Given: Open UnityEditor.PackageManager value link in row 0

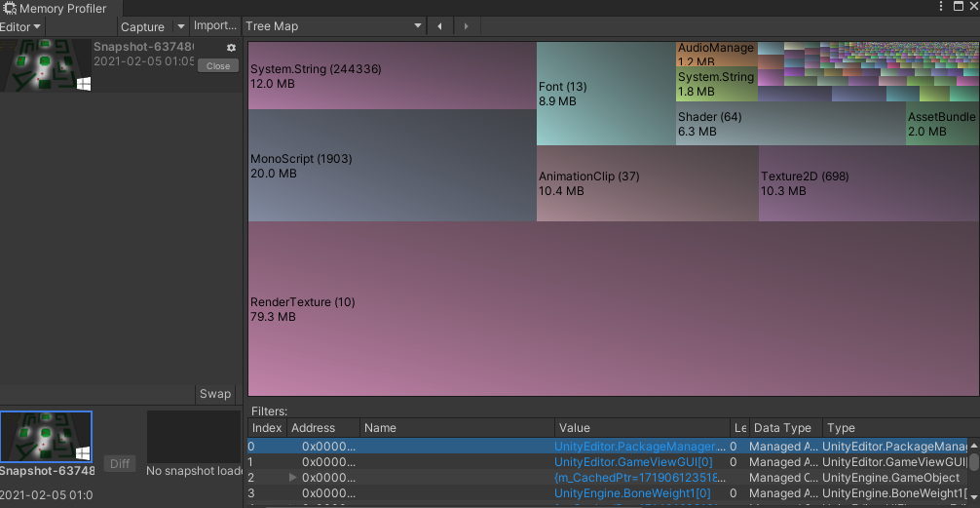Looking at the screenshot, I should click(x=640, y=447).
